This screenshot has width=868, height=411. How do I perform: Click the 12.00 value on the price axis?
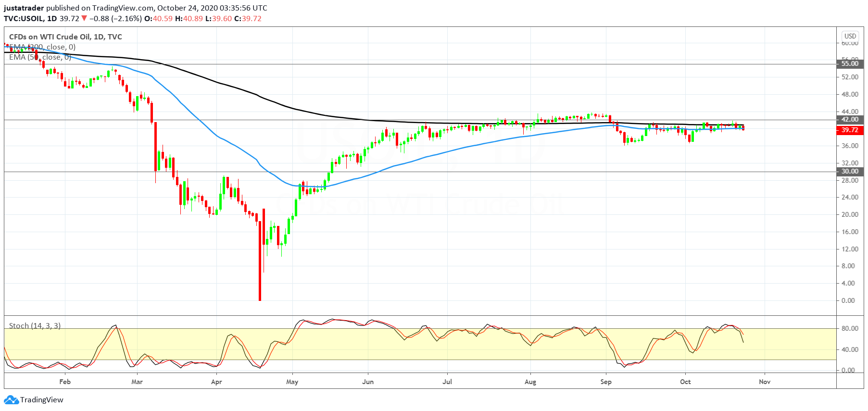850,249
